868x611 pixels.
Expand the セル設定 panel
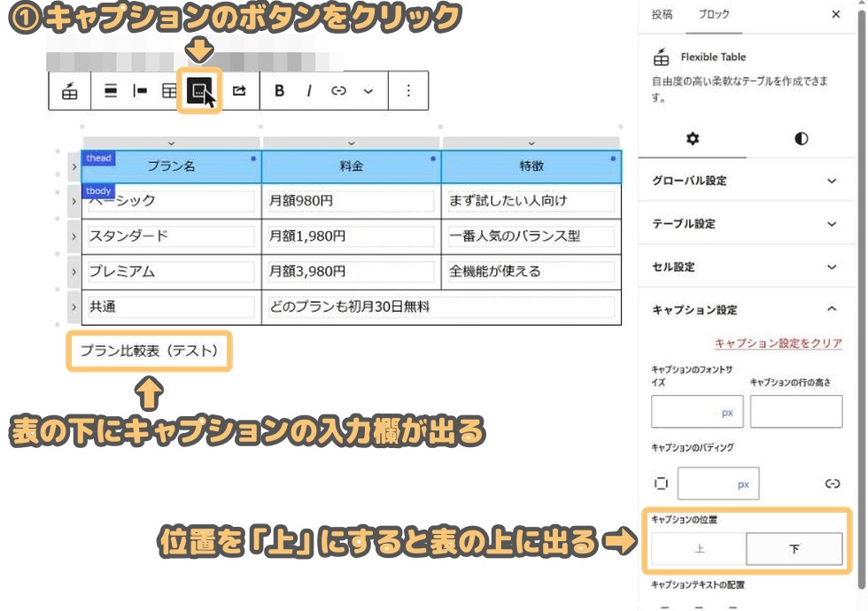pos(745,267)
